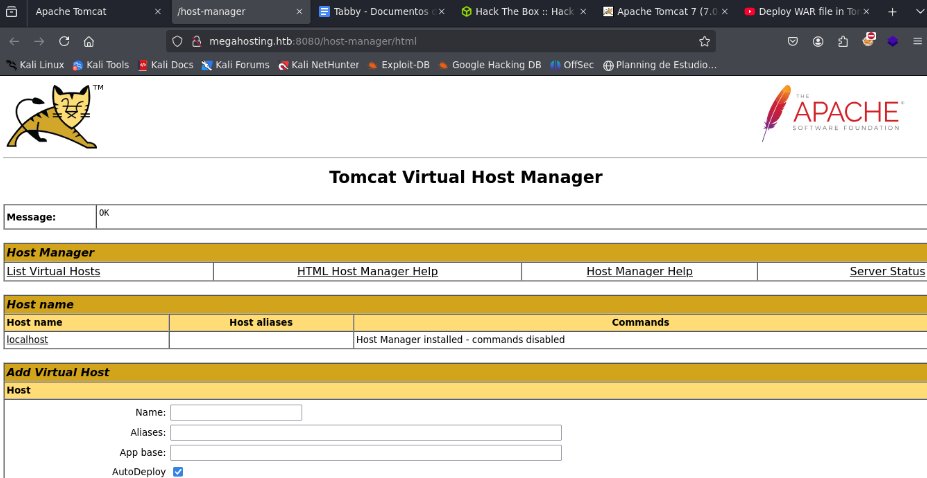Close the Tabby Documentos tab
Viewport: 927px width, 478px height.
coord(441,11)
